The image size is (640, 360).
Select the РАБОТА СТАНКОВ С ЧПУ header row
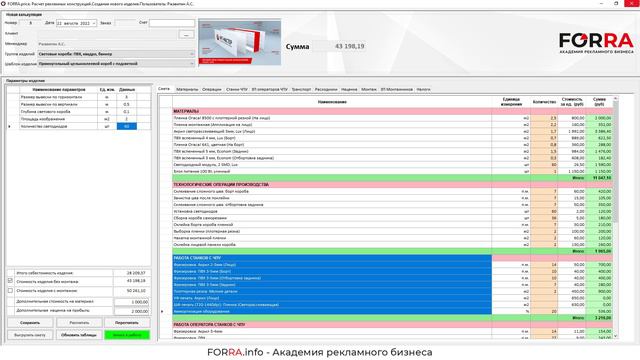point(392,258)
